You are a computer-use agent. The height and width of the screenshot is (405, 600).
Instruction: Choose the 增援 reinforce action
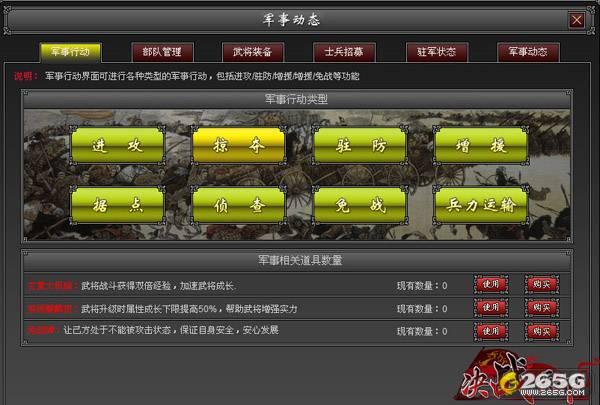tap(481, 145)
